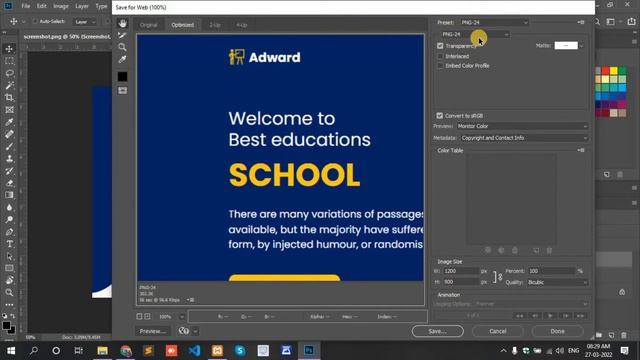Screen dimensions: 640x360
Task: Select the Rectangular Marquee tool
Action: (9, 61)
